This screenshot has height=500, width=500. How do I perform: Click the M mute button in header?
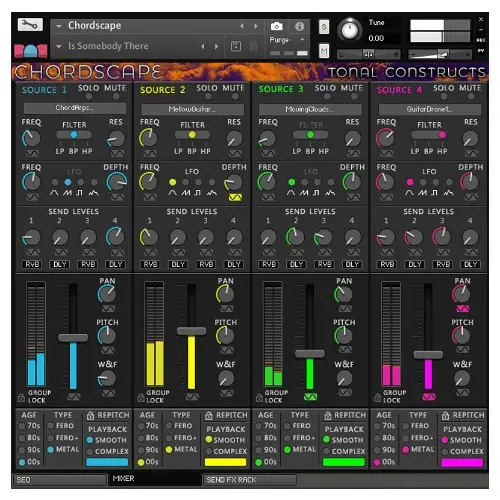coord(324,51)
